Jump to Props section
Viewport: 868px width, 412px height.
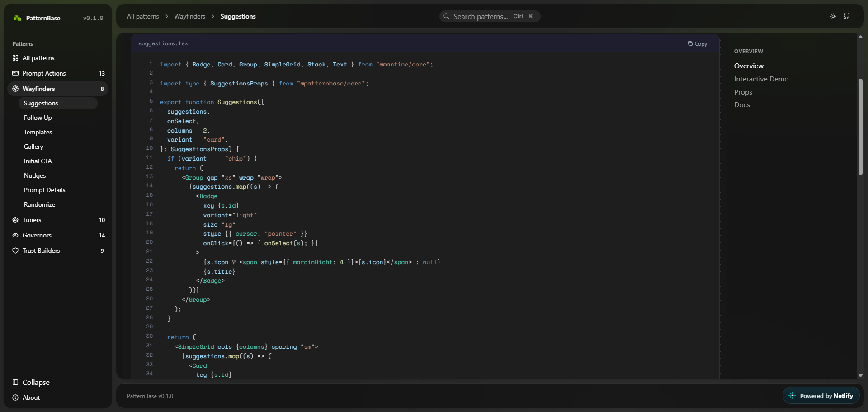[x=743, y=92]
